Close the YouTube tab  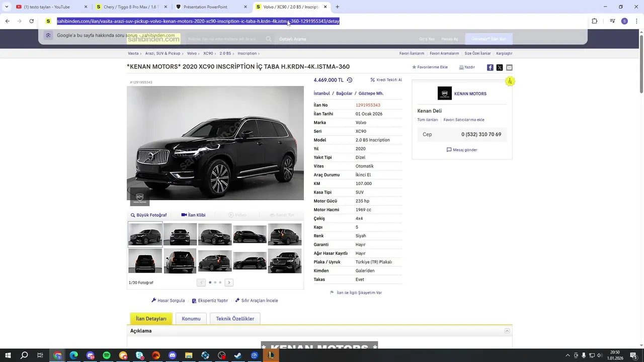(86, 7)
